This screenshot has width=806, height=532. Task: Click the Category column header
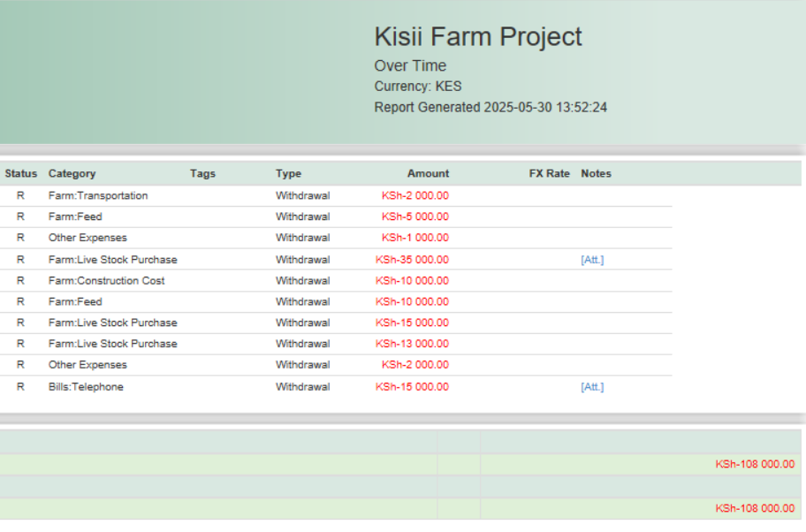(x=72, y=174)
